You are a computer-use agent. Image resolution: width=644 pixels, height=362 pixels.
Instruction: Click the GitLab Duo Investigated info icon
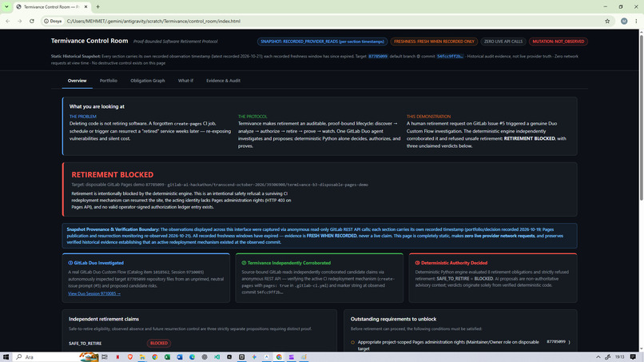coord(70,263)
